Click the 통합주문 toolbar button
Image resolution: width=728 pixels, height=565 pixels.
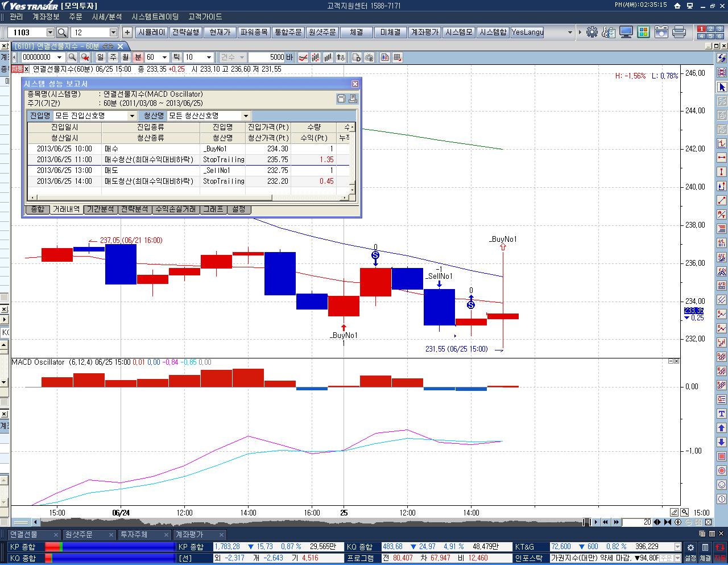[288, 32]
